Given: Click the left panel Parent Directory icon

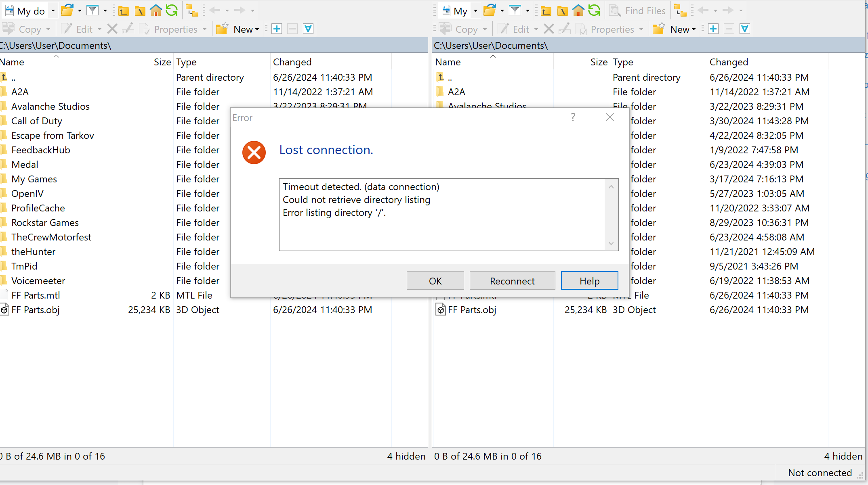Looking at the screenshot, I should click(124, 11).
